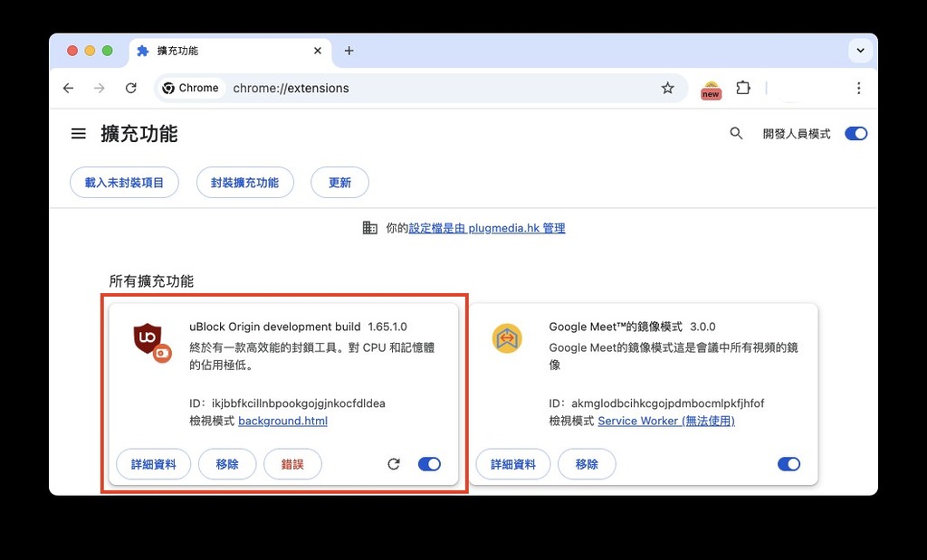Viewport: 927px width, 560px height.
Task: Open a new tab with plus button
Action: tap(349, 51)
